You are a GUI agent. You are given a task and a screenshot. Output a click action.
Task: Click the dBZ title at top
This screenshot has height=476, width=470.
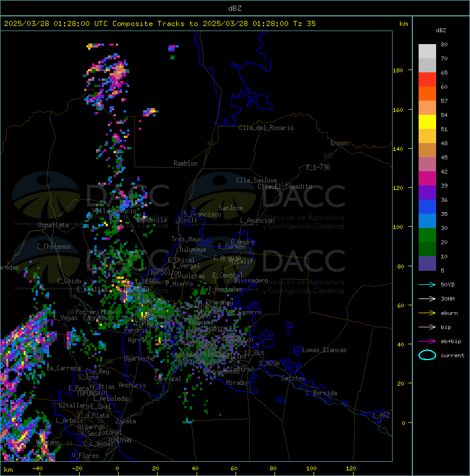click(x=235, y=8)
